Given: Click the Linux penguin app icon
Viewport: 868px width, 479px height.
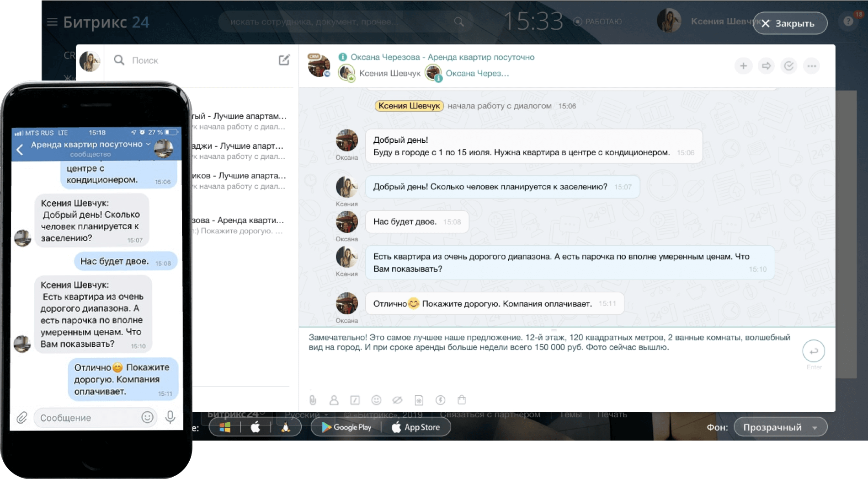Looking at the screenshot, I should coord(286,427).
